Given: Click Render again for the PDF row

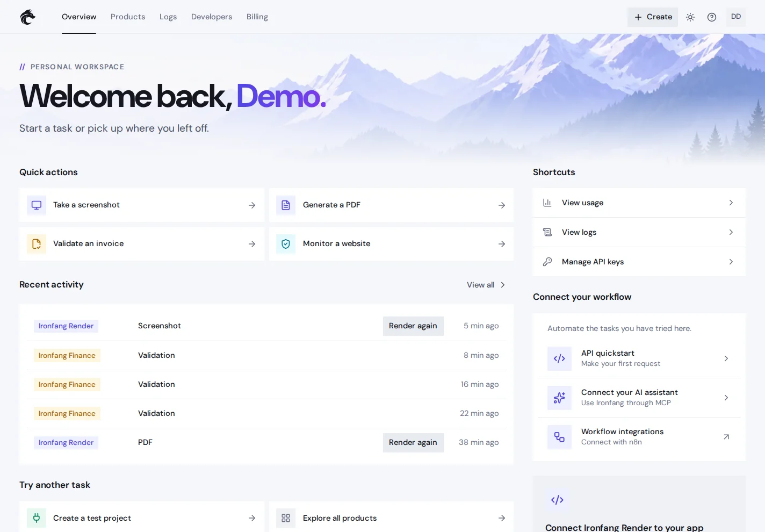Looking at the screenshot, I should tap(413, 443).
